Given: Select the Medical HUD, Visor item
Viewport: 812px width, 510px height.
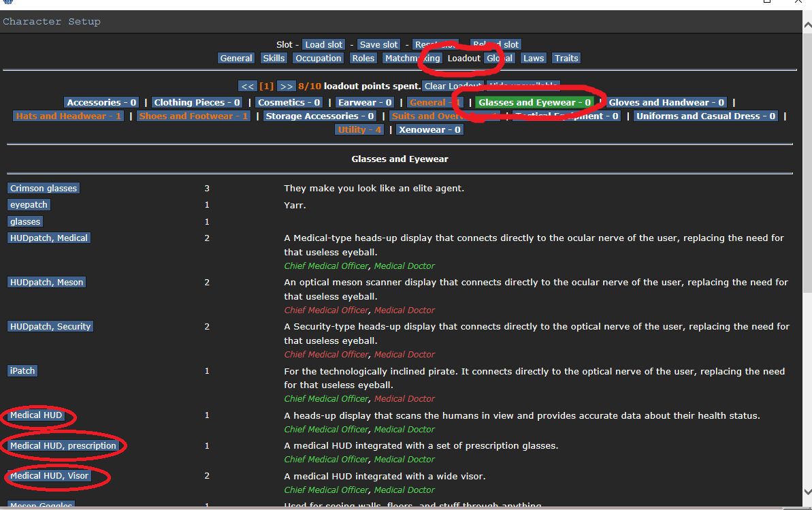Looking at the screenshot, I should point(49,476).
